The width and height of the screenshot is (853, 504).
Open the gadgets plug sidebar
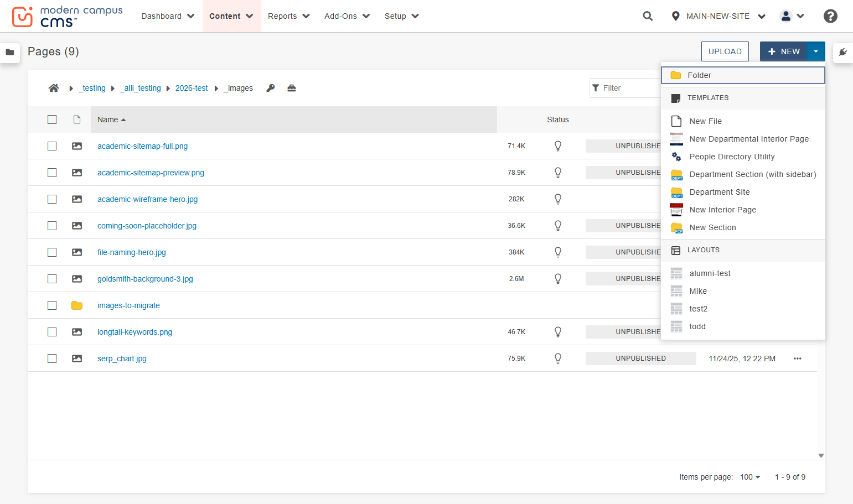click(x=843, y=52)
